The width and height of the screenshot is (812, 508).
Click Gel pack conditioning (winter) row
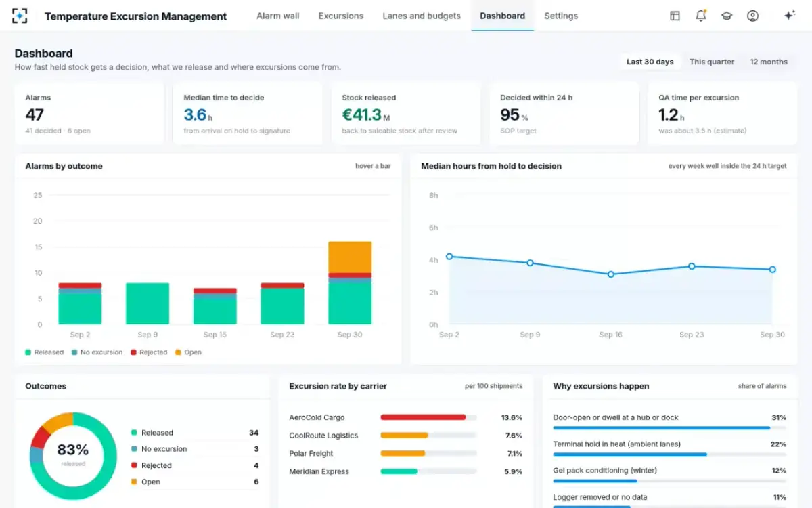(x=670, y=473)
